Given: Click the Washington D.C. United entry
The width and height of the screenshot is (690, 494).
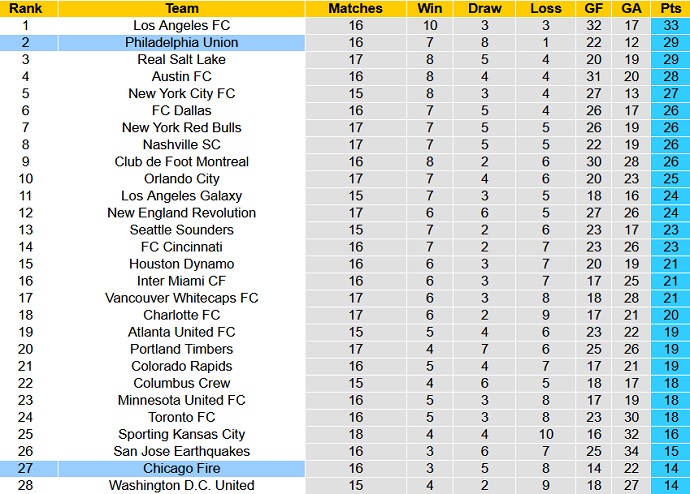Looking at the screenshot, I should coord(182,485).
